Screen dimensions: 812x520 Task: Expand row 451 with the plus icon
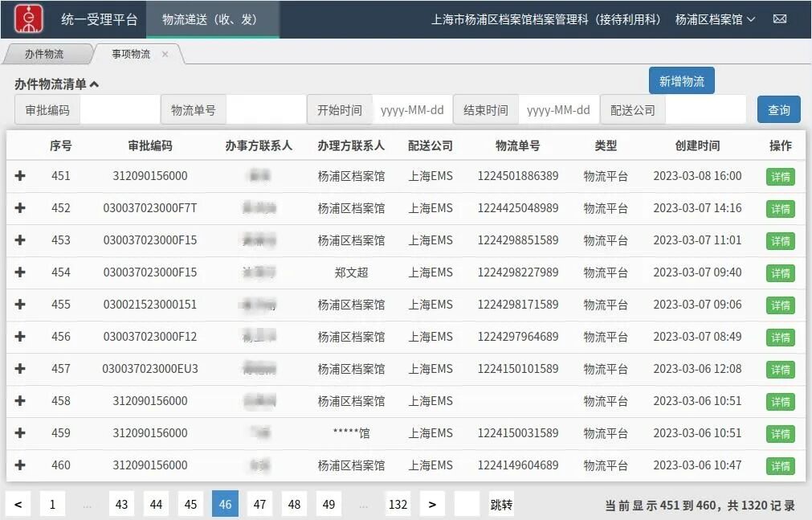[19, 176]
